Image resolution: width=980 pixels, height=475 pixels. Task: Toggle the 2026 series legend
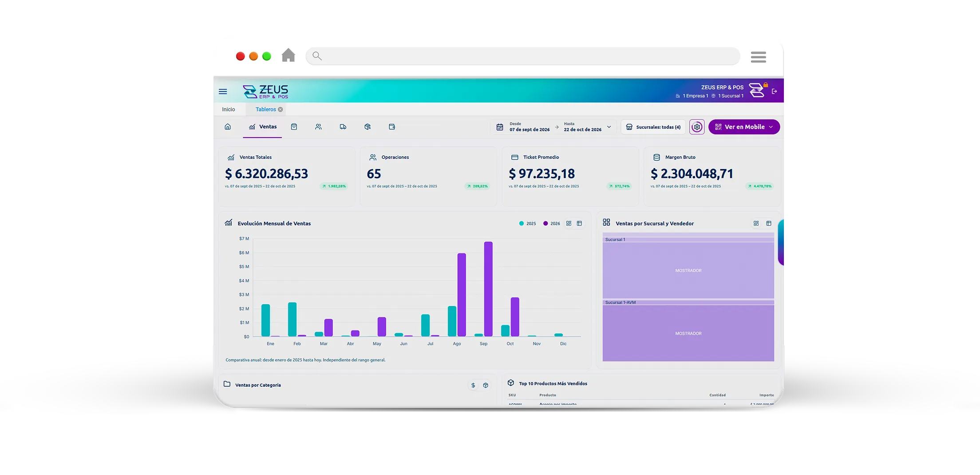click(x=552, y=224)
